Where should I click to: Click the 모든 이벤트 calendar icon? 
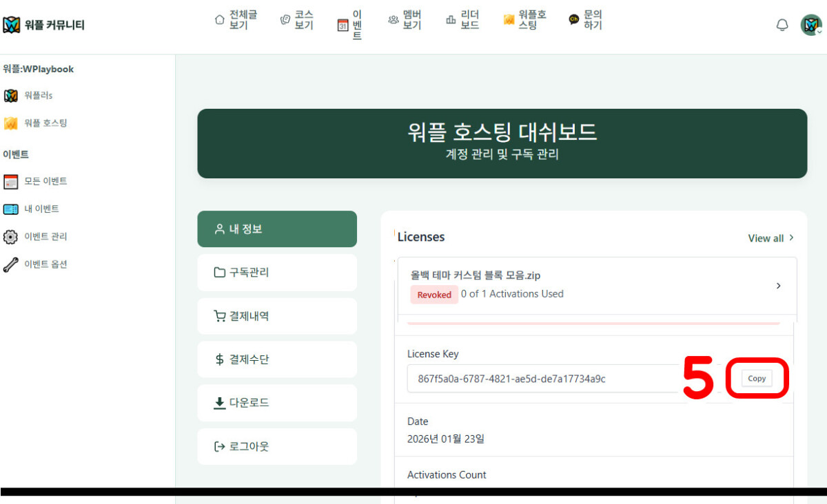tap(10, 182)
